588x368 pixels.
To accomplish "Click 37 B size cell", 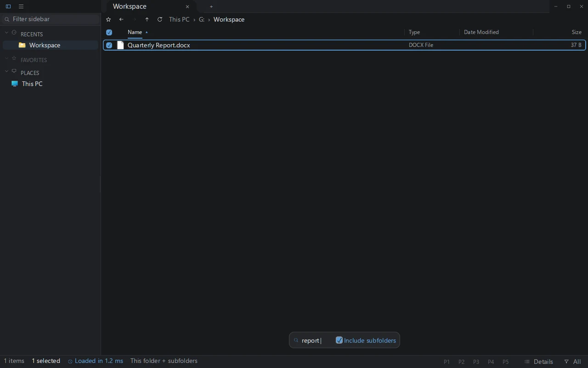I will tap(576, 45).
